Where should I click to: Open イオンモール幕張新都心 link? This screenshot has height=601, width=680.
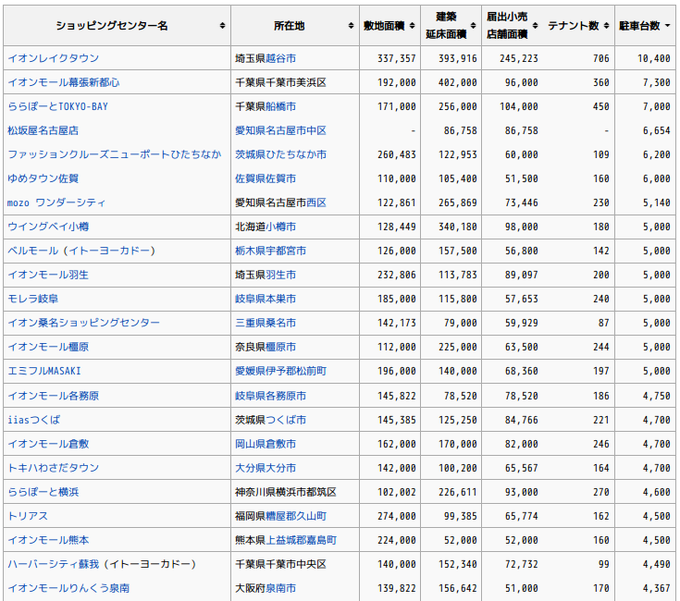pos(63,82)
